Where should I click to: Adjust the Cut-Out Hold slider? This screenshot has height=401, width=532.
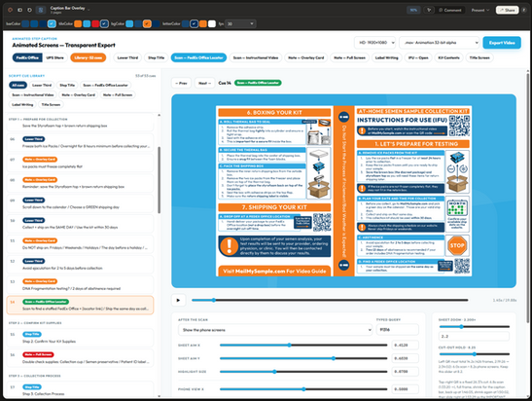[474, 354]
